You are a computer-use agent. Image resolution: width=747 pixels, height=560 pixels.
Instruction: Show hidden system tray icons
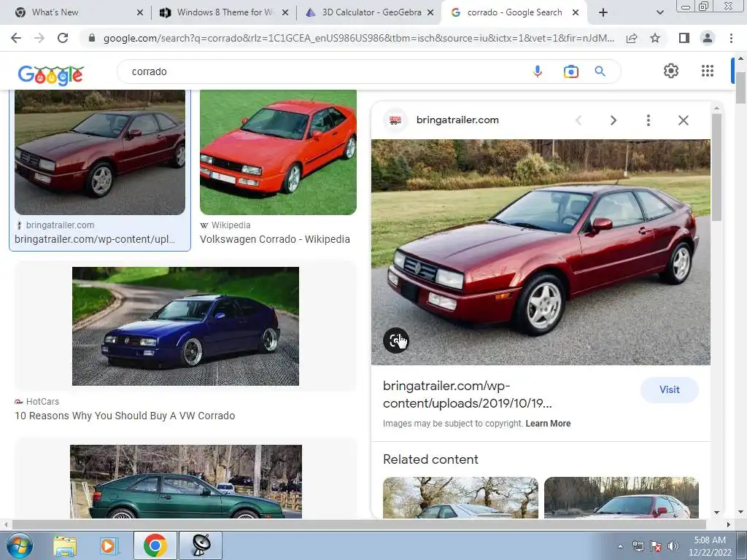coord(620,546)
